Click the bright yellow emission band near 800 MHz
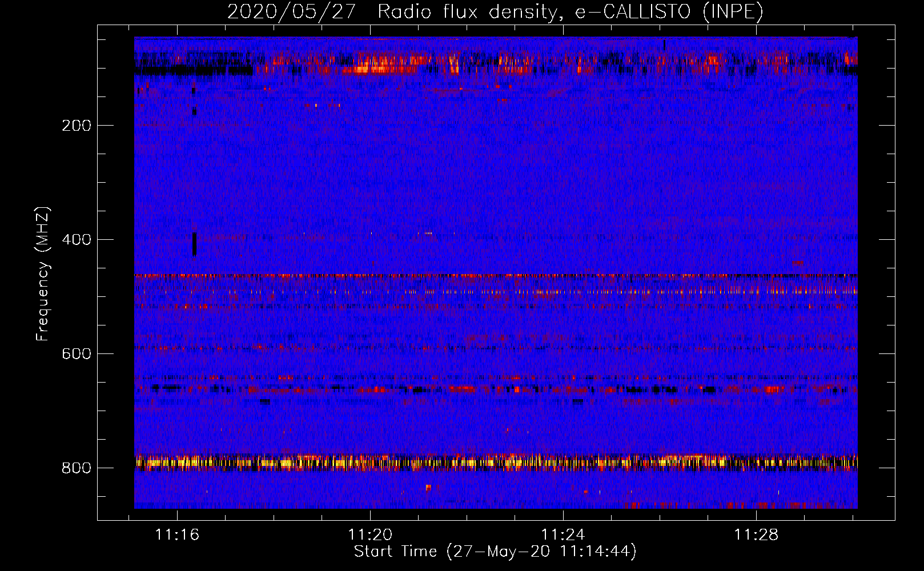The width and height of the screenshot is (924, 571). (496, 462)
